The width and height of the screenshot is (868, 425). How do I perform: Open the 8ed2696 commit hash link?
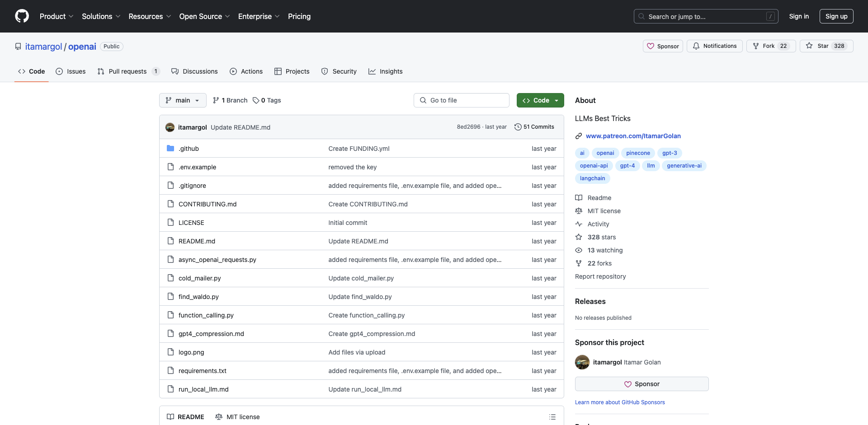click(x=468, y=127)
